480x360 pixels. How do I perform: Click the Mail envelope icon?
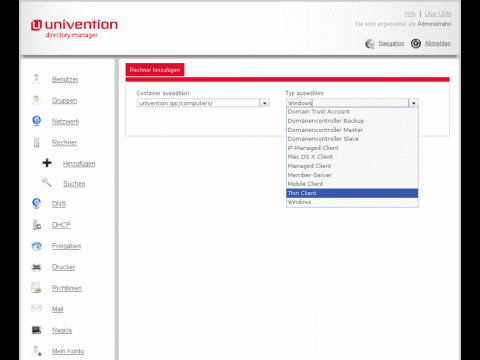tap(36, 308)
